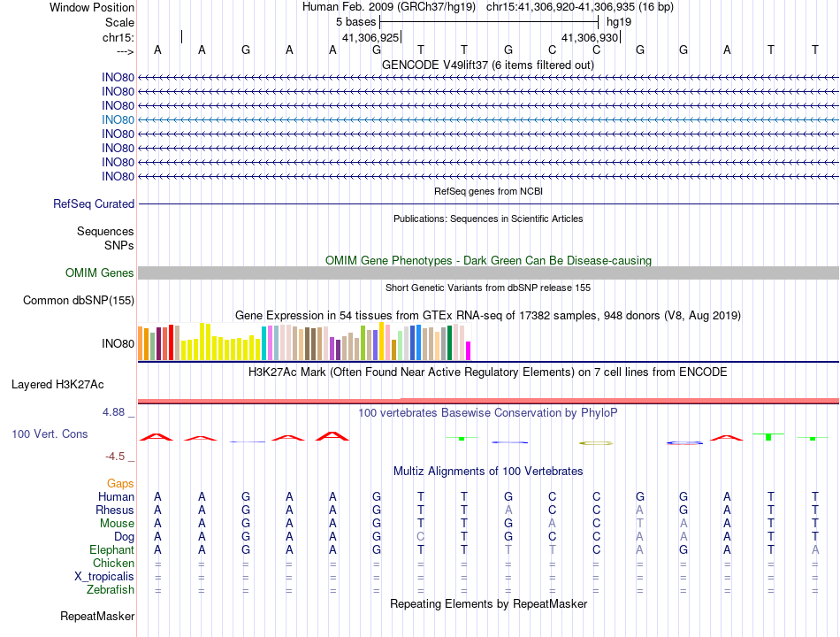Open the GENCODE V49lift37 track title
Image resolution: width=840 pixels, height=637 pixels.
[x=487, y=65]
